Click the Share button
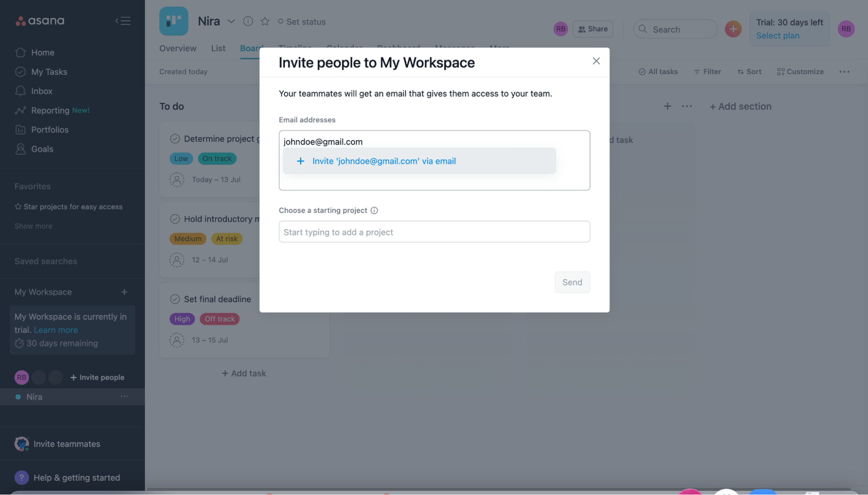 point(593,29)
